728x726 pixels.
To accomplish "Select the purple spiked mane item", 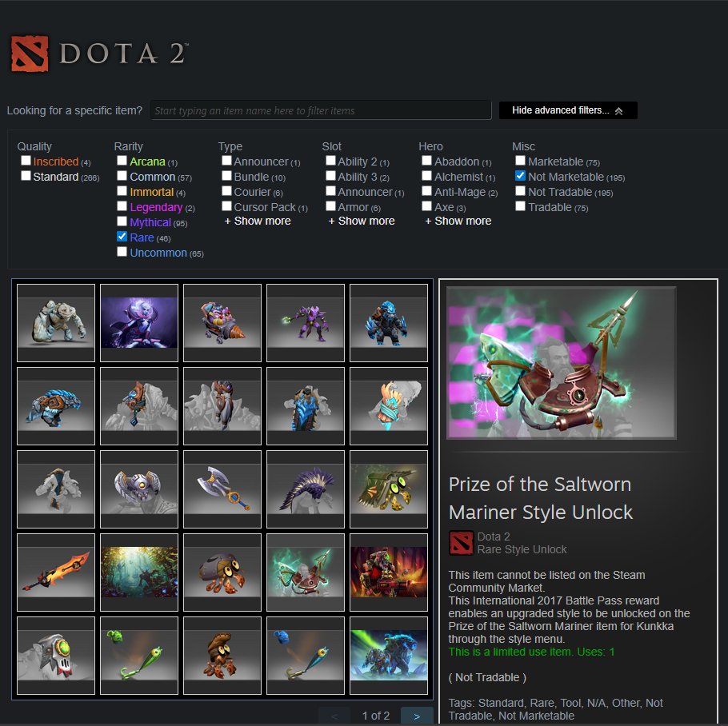I will 306,489.
